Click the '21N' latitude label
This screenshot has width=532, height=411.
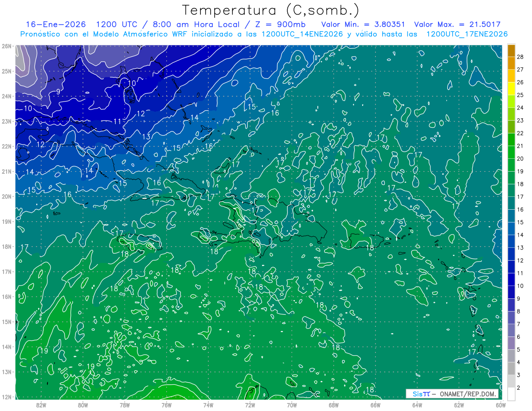6,171
